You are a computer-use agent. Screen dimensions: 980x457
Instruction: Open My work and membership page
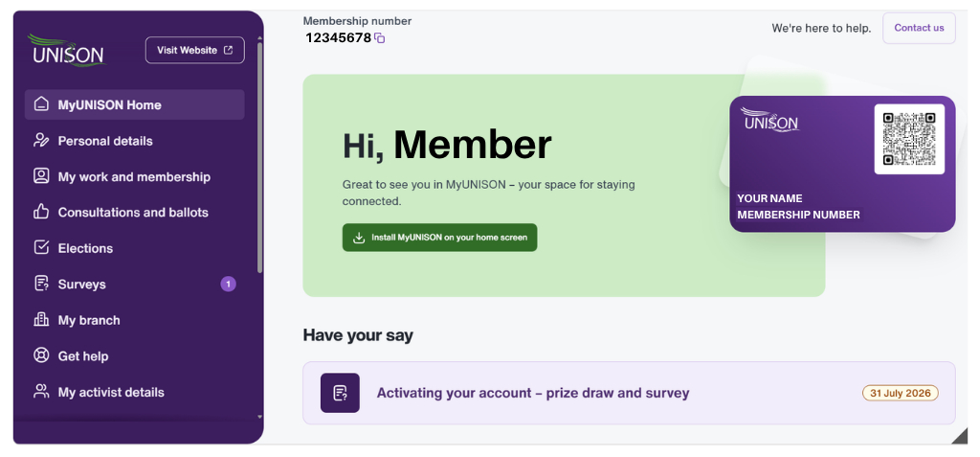134,176
